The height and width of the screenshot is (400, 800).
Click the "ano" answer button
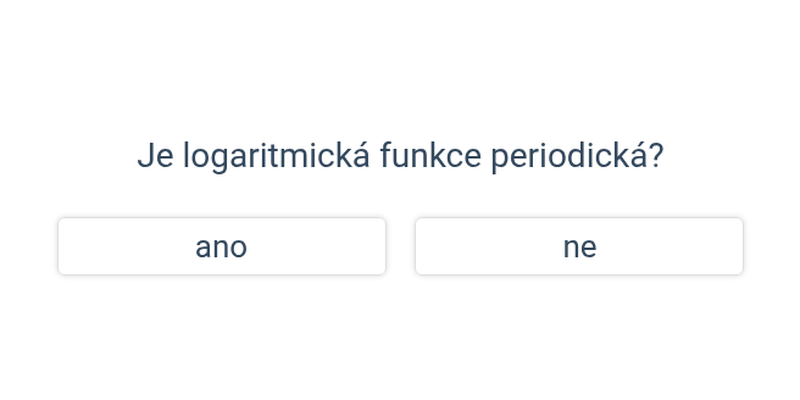222,246
